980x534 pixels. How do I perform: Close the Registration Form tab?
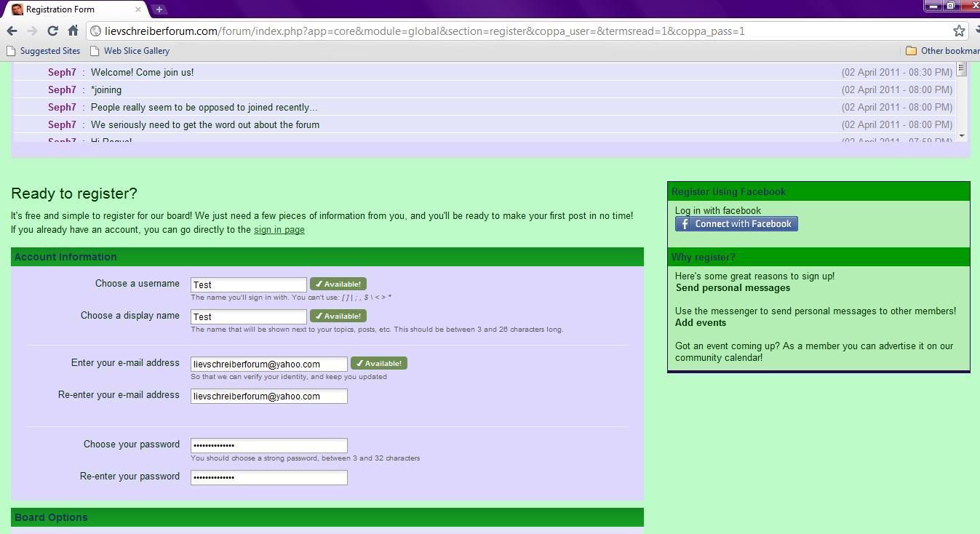coord(139,9)
